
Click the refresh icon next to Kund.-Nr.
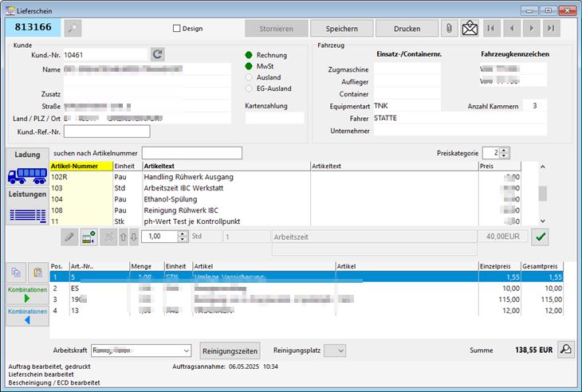(158, 54)
